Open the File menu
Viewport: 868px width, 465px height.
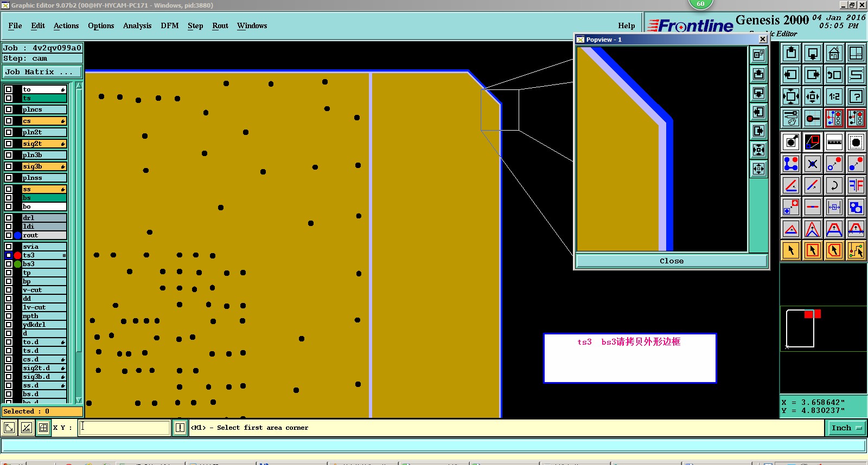coord(15,25)
